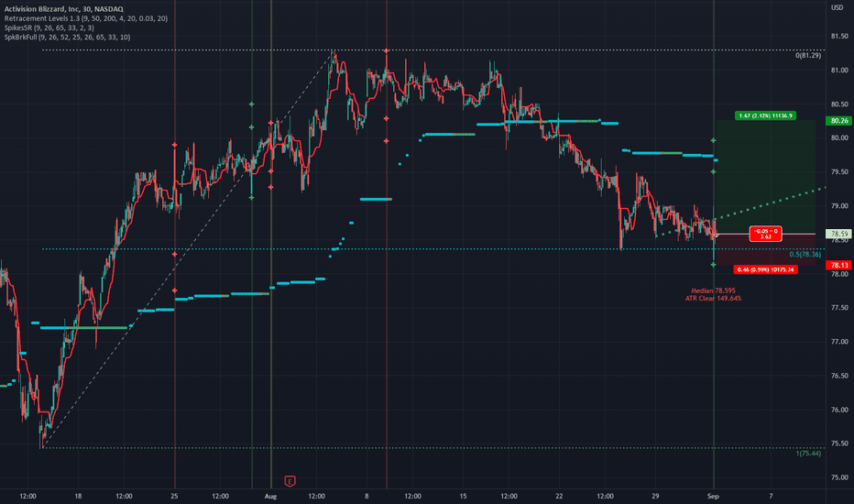854x504 pixels.
Task: Click the 7 date label on the time axis
Action: coord(771,497)
